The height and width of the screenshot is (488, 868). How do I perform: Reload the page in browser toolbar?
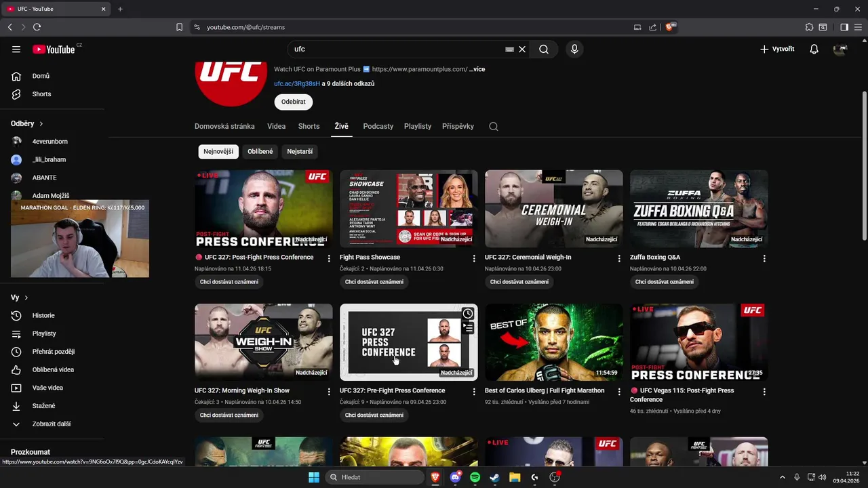(37, 27)
